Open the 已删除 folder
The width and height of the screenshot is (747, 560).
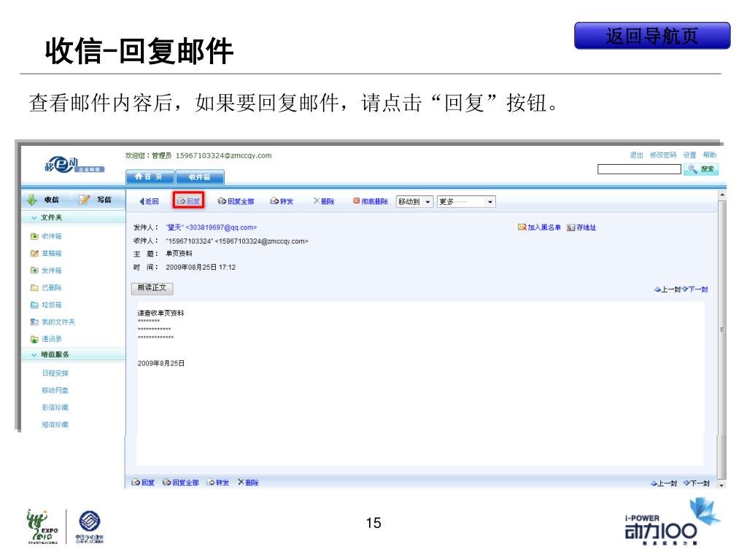46,287
